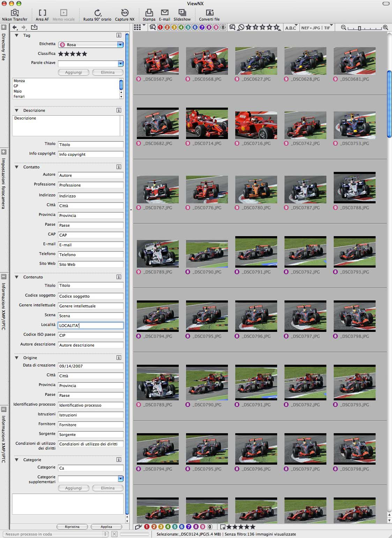The image size is (392, 538).
Task: Click the Applica button
Action: 106,527
